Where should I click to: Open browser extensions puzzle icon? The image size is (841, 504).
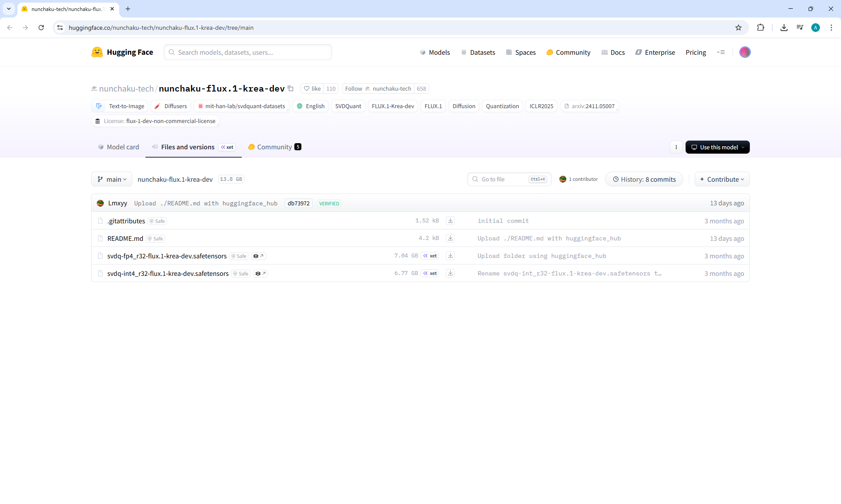(760, 28)
